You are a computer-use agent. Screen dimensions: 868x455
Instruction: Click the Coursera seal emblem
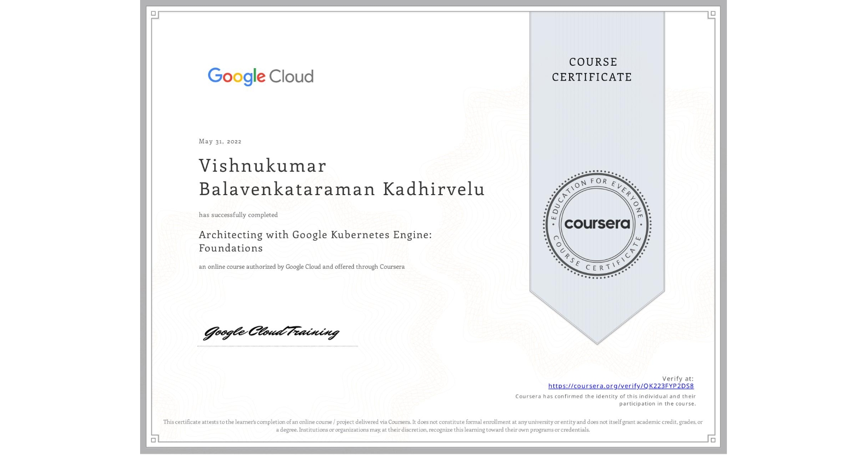tap(597, 225)
